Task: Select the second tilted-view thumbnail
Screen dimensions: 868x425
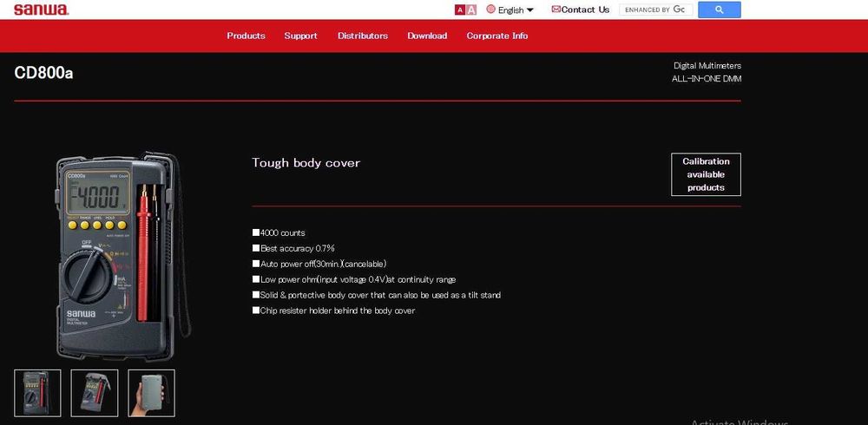Action: click(x=95, y=393)
